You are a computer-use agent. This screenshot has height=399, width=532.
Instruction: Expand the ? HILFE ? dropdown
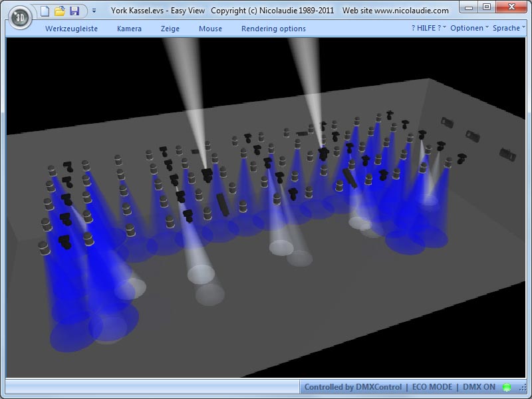[428, 29]
